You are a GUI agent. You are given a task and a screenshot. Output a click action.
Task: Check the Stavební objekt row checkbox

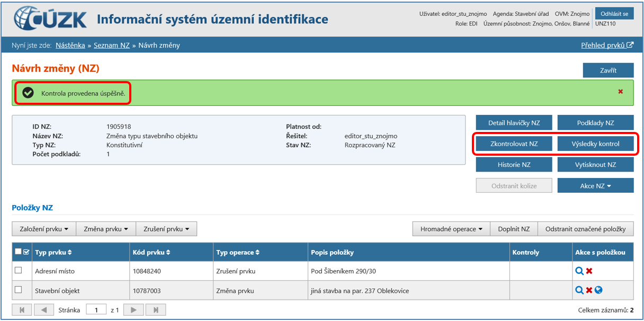coord(19,290)
